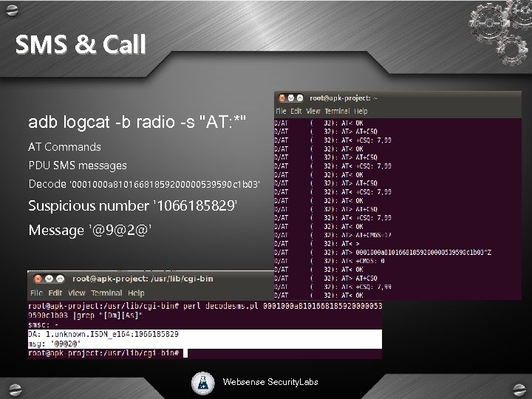
Task: Click the title bar text 'root@apk-project: ~'
Action: pyautogui.click(x=344, y=98)
